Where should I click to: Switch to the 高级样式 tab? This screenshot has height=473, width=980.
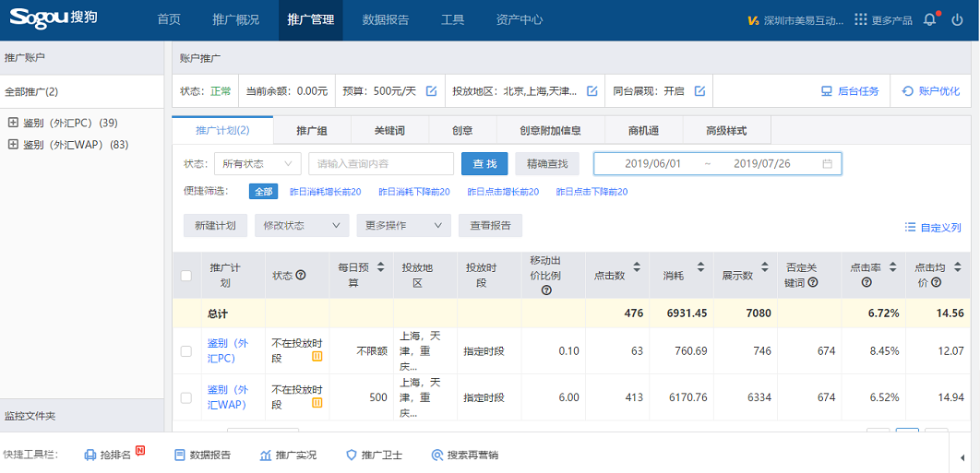(726, 131)
